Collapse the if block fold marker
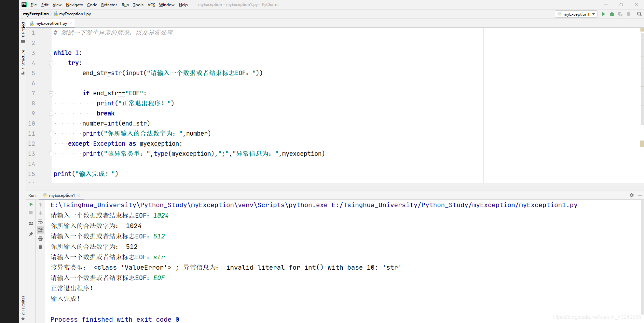 pos(51,93)
